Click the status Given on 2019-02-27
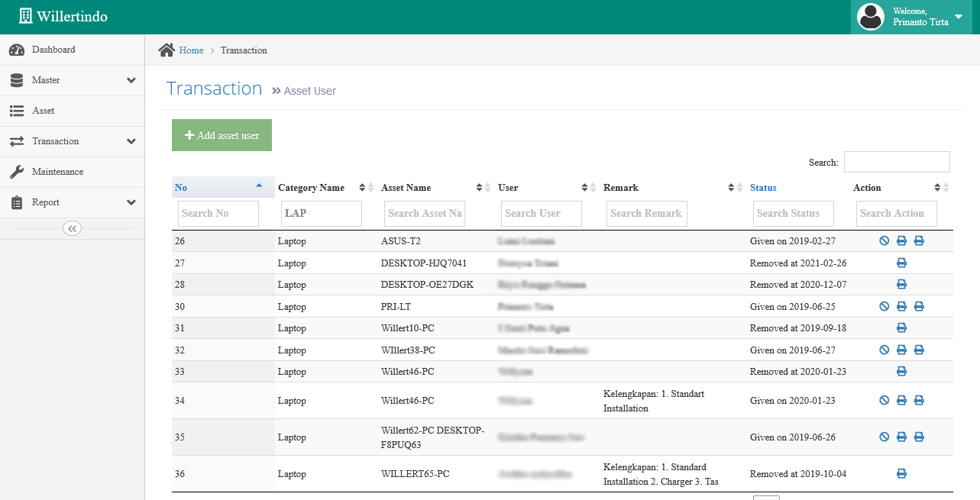 pos(791,241)
